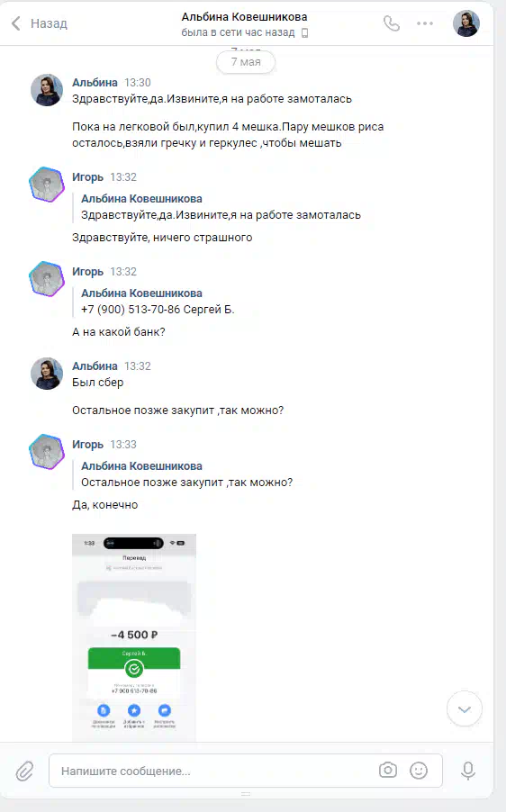Open the profile avatar in the top-right header
Screen dimensions: 506x812
click(466, 23)
